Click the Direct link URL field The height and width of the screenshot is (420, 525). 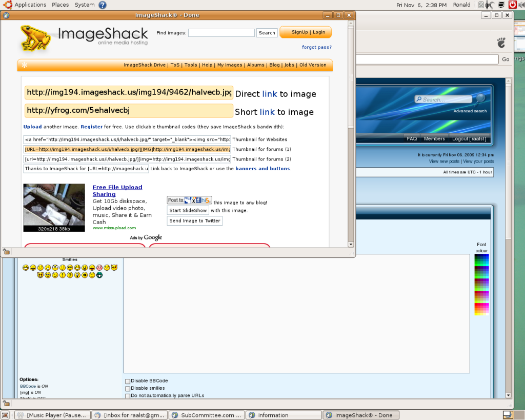(129, 92)
